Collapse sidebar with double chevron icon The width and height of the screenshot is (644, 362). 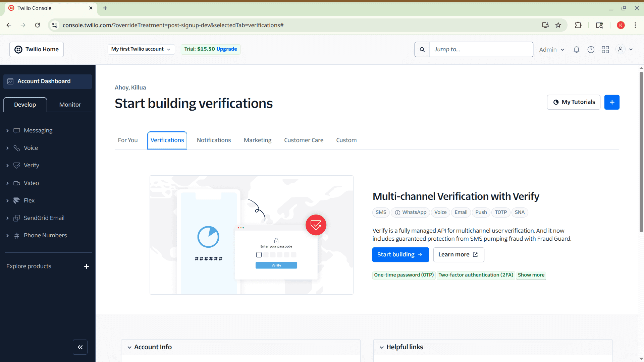[80, 347]
